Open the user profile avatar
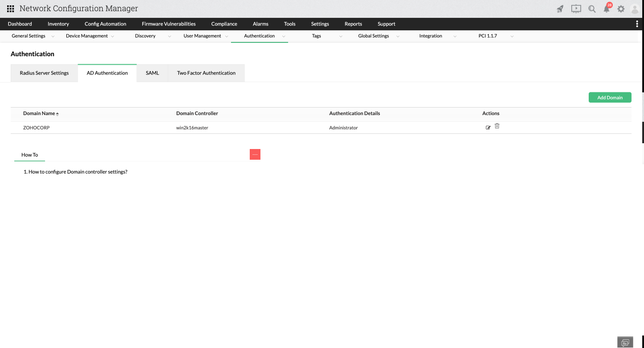Viewport: 644px width, 348px height. 635,8
